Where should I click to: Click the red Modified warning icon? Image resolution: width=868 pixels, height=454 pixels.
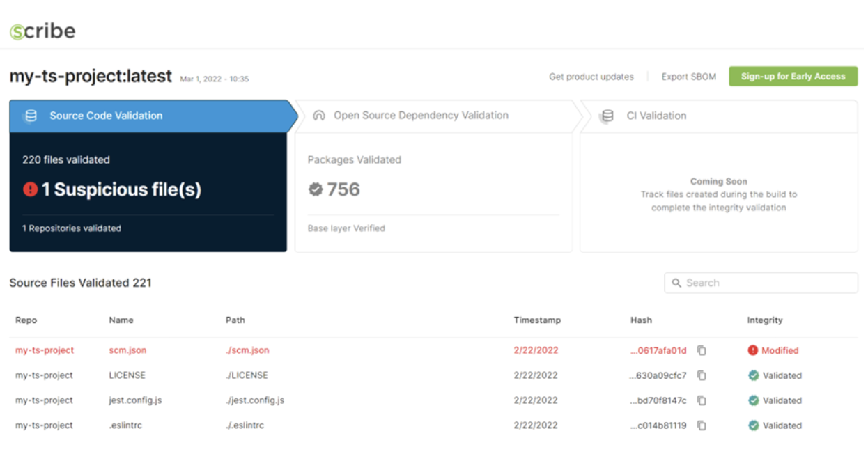tap(752, 350)
